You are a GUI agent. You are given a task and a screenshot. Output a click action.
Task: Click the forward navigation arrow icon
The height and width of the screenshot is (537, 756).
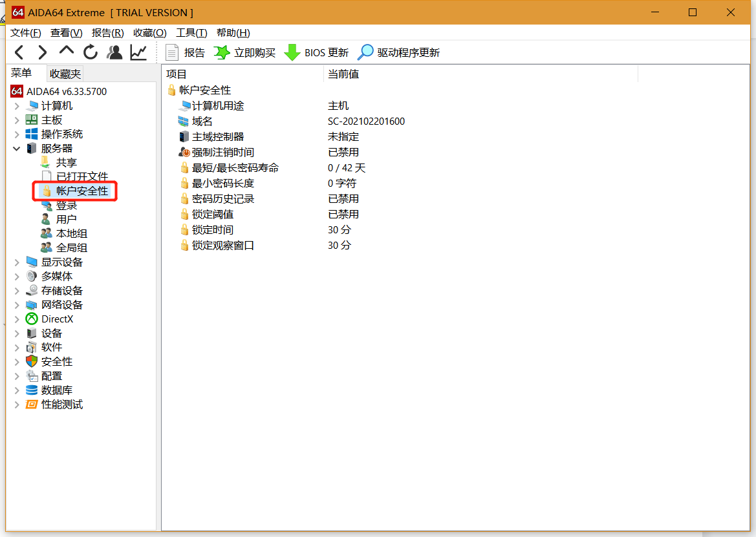click(x=43, y=52)
